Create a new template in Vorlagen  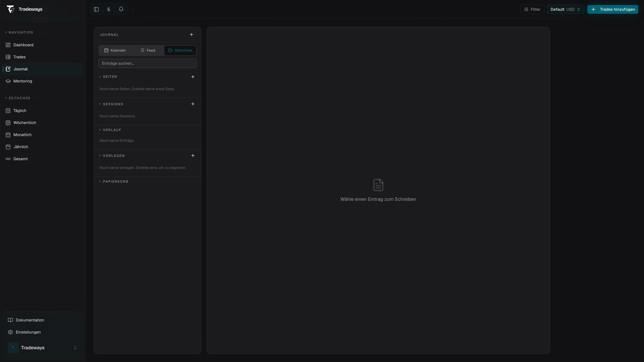pyautogui.click(x=193, y=156)
